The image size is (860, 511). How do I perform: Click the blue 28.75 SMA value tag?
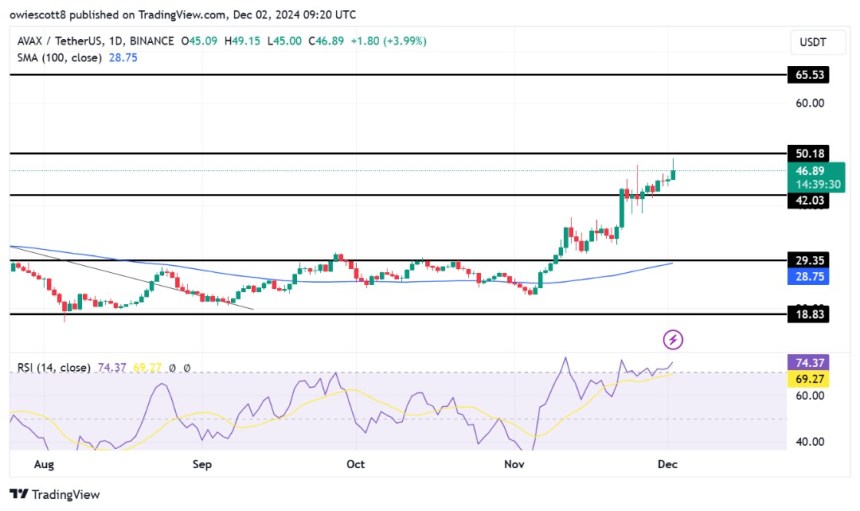(808, 276)
